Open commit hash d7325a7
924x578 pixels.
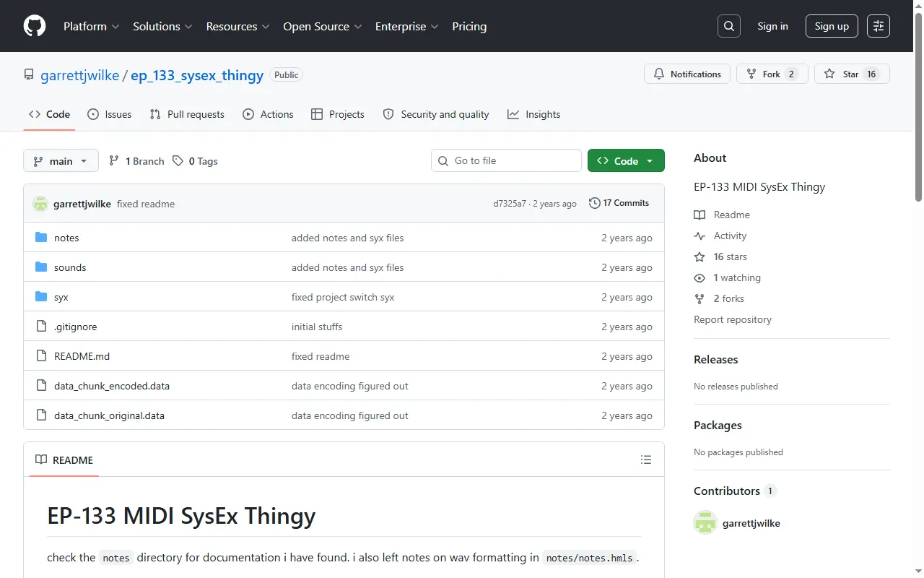(x=510, y=204)
